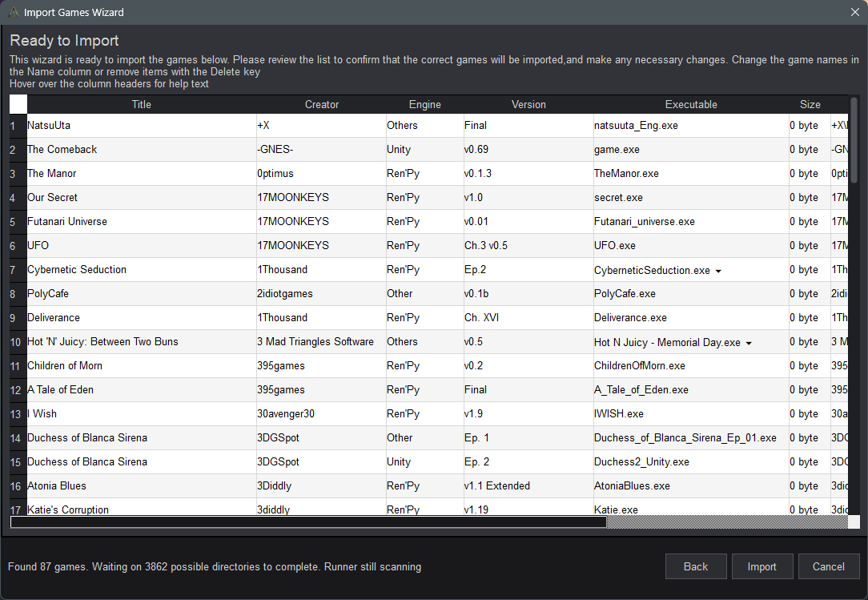Screen dimensions: 868x600
Task: Click creator cell 30avenger30
Action: (x=322, y=414)
